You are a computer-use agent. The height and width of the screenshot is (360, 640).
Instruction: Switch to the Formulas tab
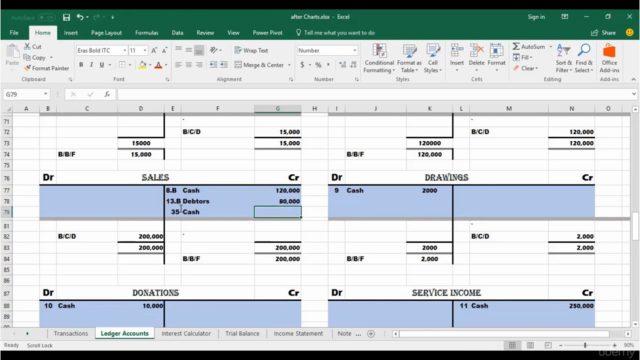[x=147, y=33]
